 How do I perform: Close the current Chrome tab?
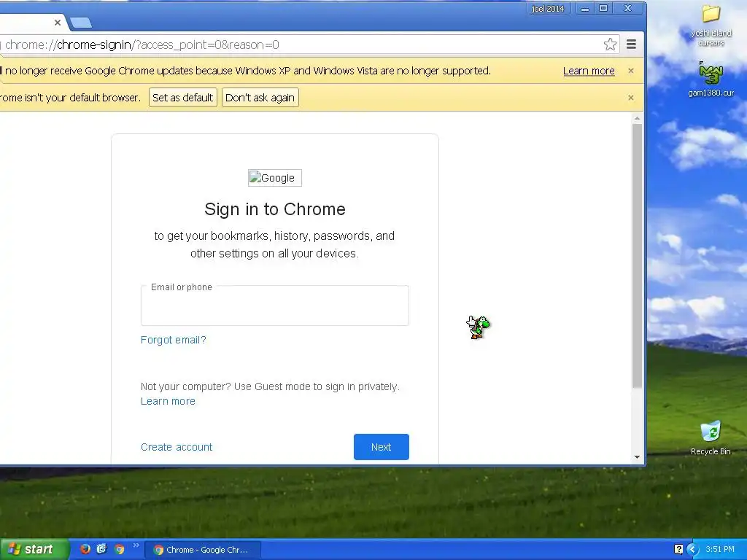coord(57,23)
